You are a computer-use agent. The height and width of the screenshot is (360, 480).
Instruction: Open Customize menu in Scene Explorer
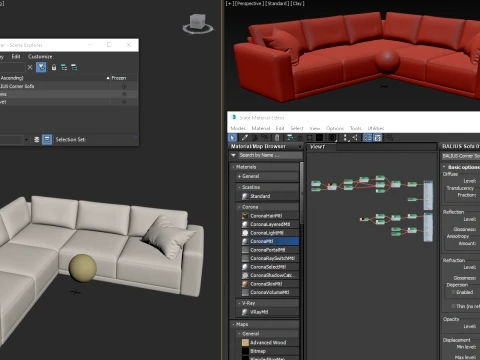[x=40, y=56]
